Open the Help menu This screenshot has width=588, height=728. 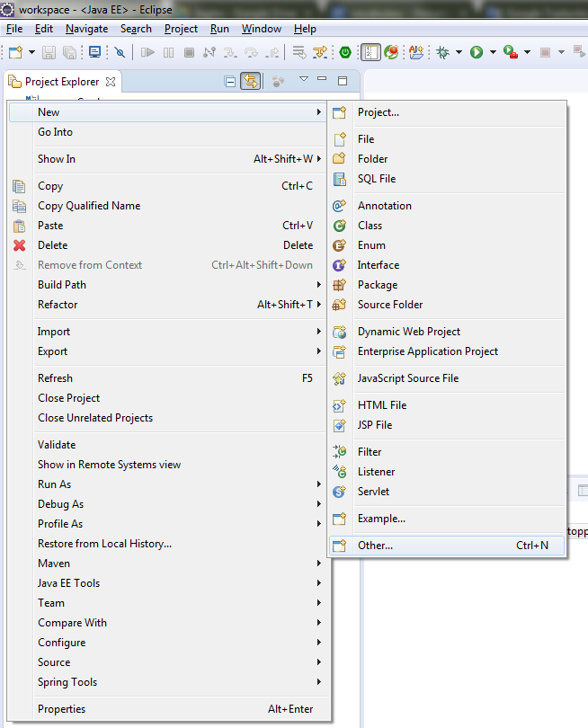click(x=305, y=29)
